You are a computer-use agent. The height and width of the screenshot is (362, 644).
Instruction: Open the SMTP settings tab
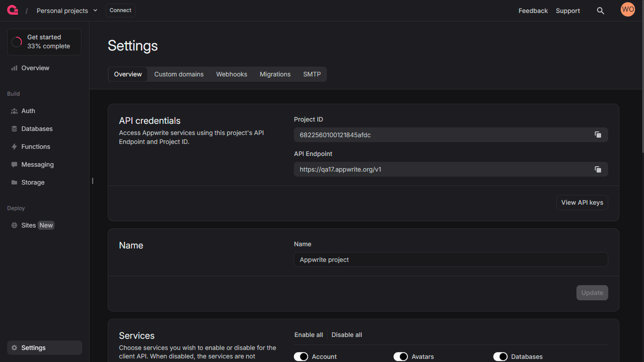(x=312, y=74)
